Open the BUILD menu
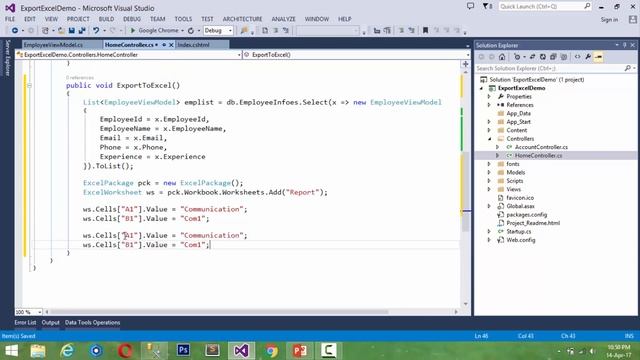The height and width of the screenshot is (360, 640). (106, 19)
